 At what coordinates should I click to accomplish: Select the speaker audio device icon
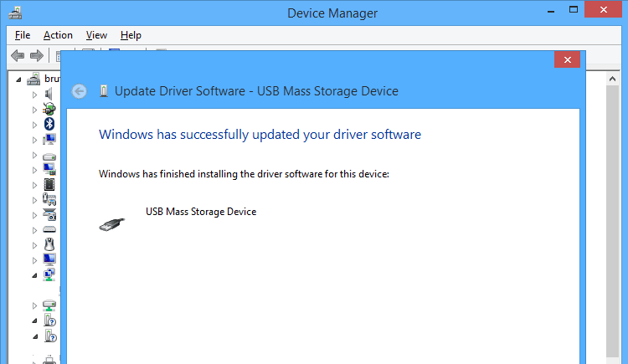[x=49, y=94]
